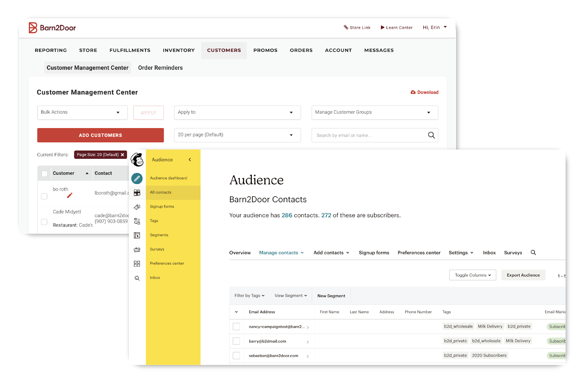Click the red edit pencil beside bo roth

[x=69, y=196]
